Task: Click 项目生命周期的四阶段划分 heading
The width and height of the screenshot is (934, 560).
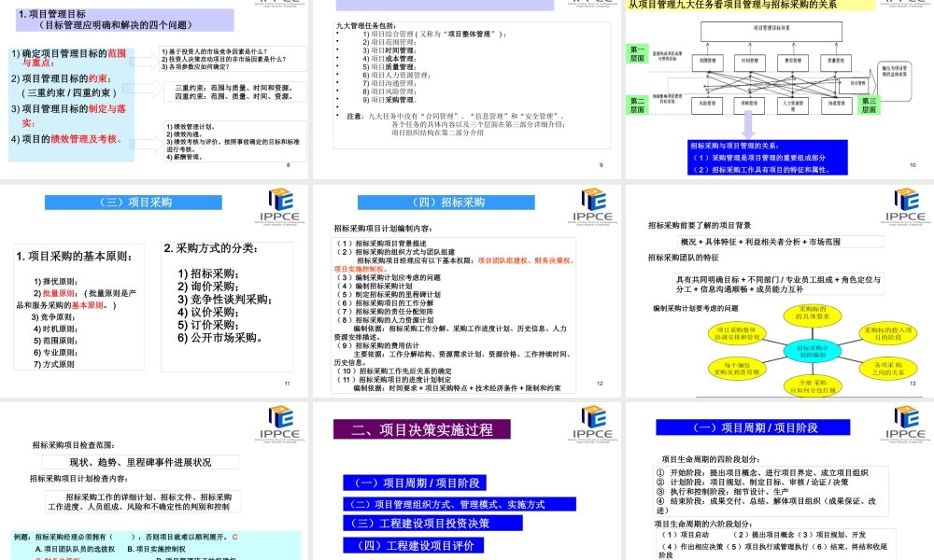Action: 711,459
